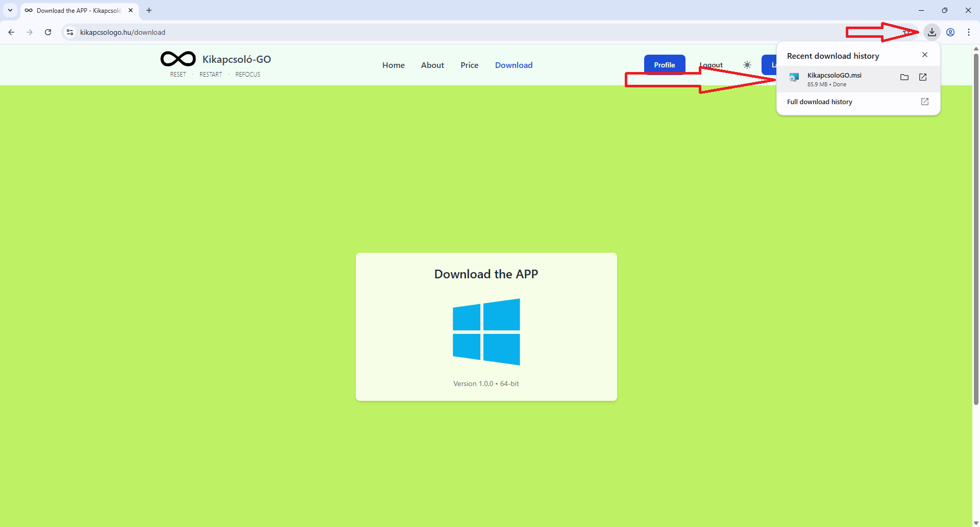Image resolution: width=980 pixels, height=527 pixels.
Task: Expand the tab search dropdown
Action: point(10,10)
